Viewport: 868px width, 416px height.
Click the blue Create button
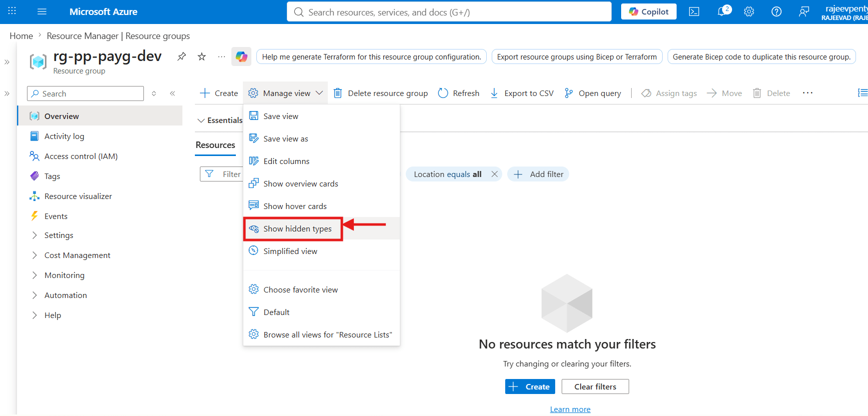(x=530, y=386)
